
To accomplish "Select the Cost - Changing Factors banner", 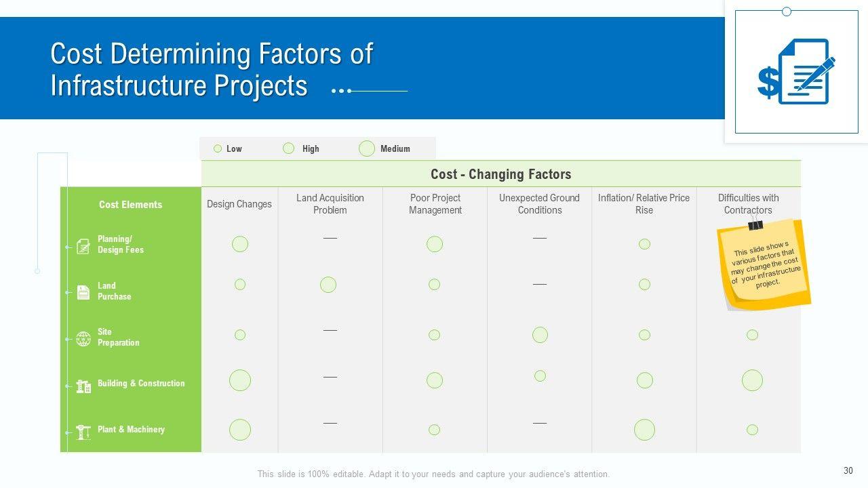I will (501, 174).
